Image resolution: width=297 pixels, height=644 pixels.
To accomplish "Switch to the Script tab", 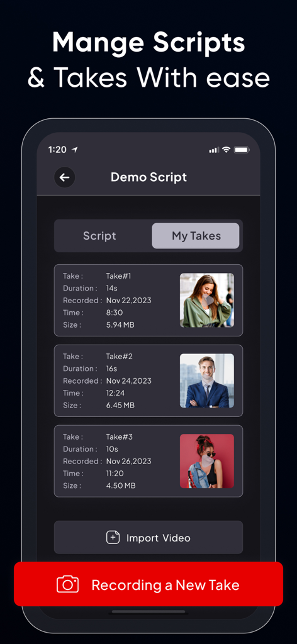I will [99, 236].
